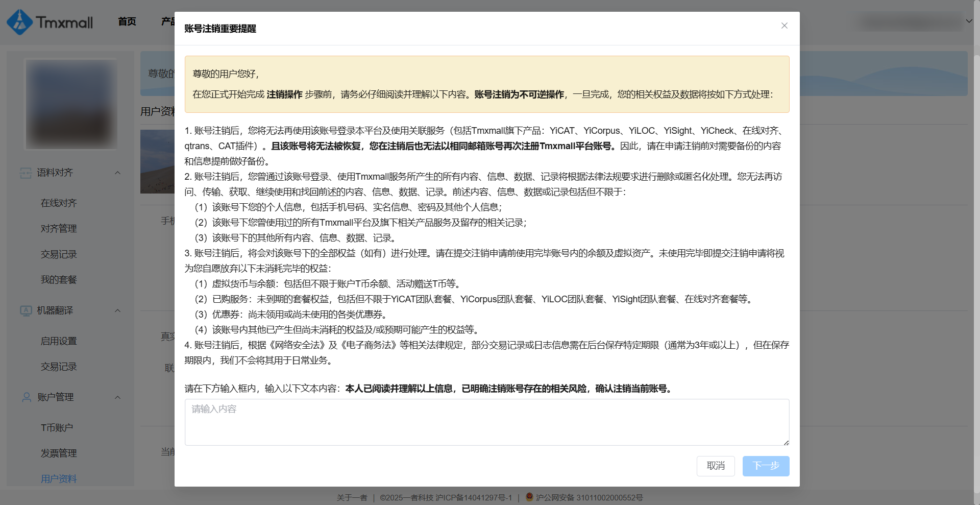The image size is (980, 505).
Task: Open T币账户 under account management
Action: tap(57, 428)
